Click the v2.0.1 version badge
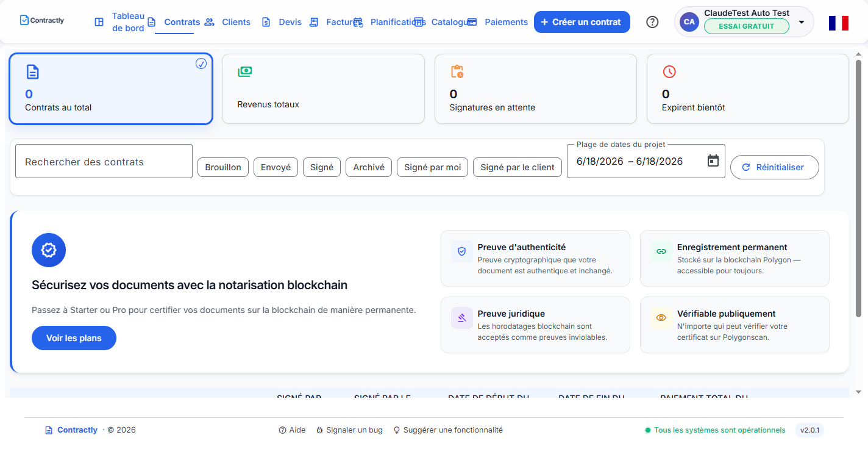 click(x=809, y=430)
